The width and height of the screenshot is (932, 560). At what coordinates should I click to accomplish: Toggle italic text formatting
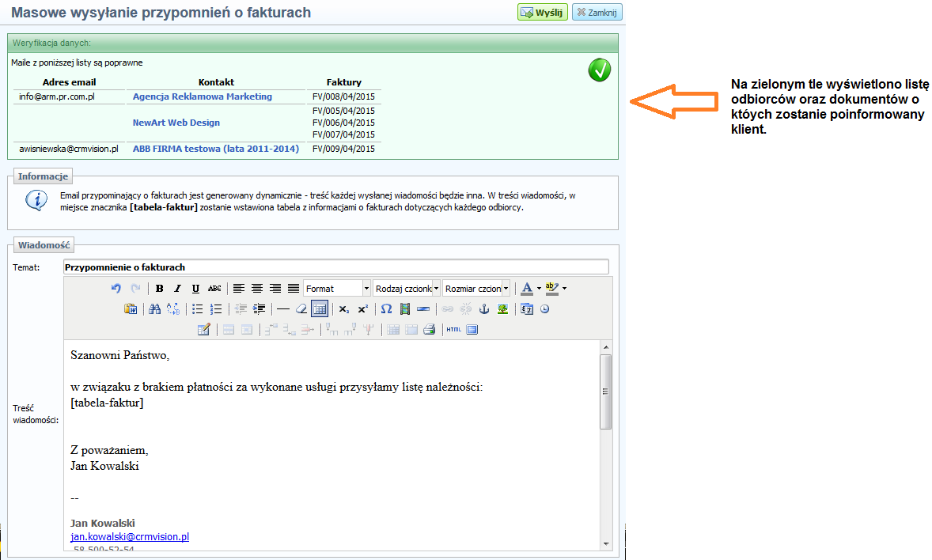pyautogui.click(x=177, y=289)
